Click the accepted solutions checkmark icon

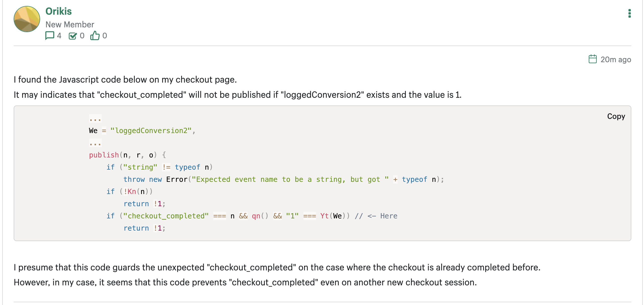tap(72, 36)
